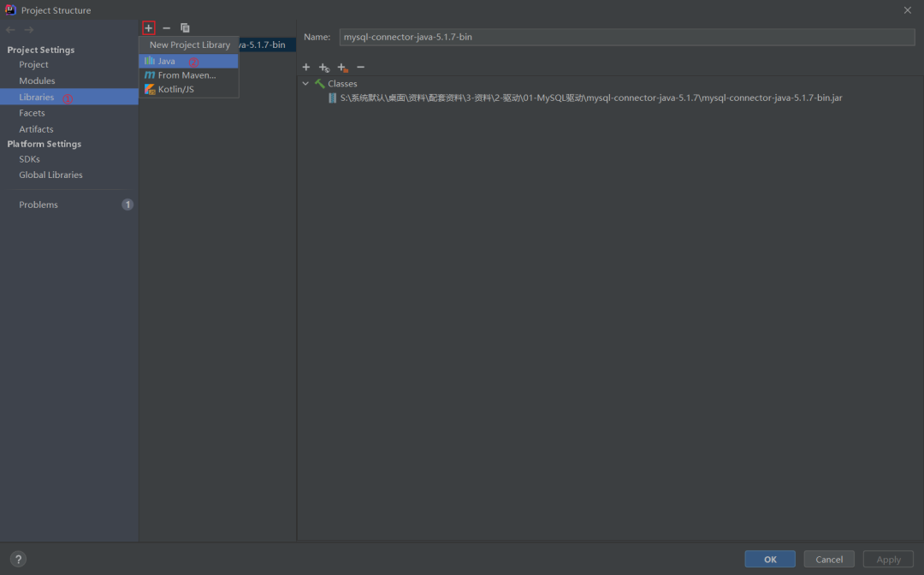The image size is (924, 575).
Task: Select the mysql-connector-java-5.1.7-bin.jar path entry
Action: click(591, 98)
